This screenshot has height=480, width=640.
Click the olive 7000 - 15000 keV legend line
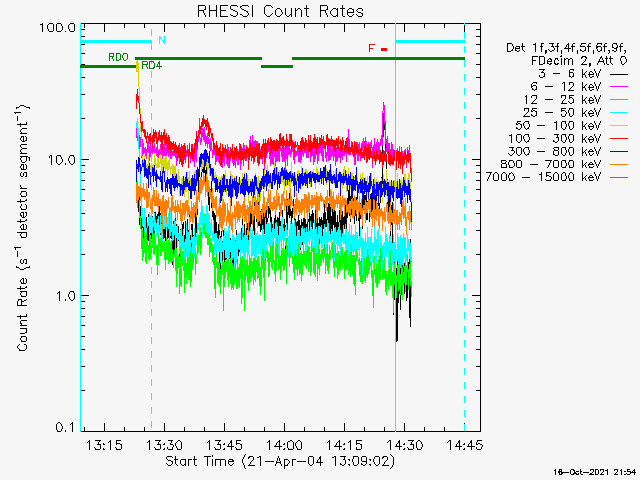(x=619, y=178)
